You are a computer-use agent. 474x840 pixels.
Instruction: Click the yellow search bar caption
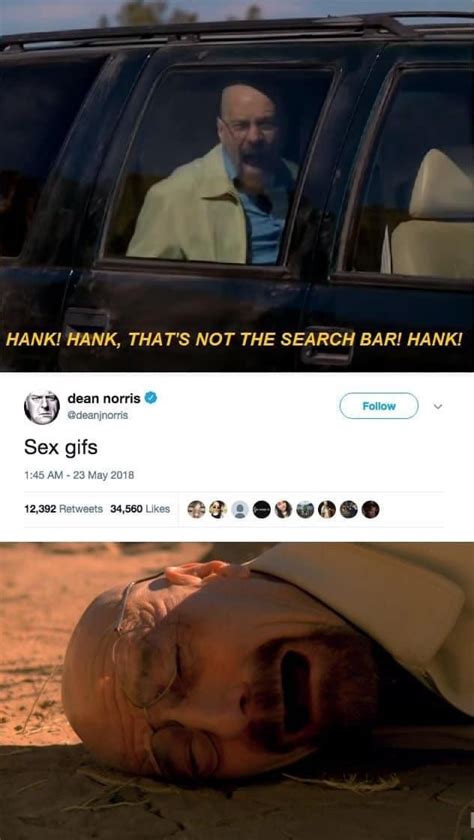coord(234,341)
